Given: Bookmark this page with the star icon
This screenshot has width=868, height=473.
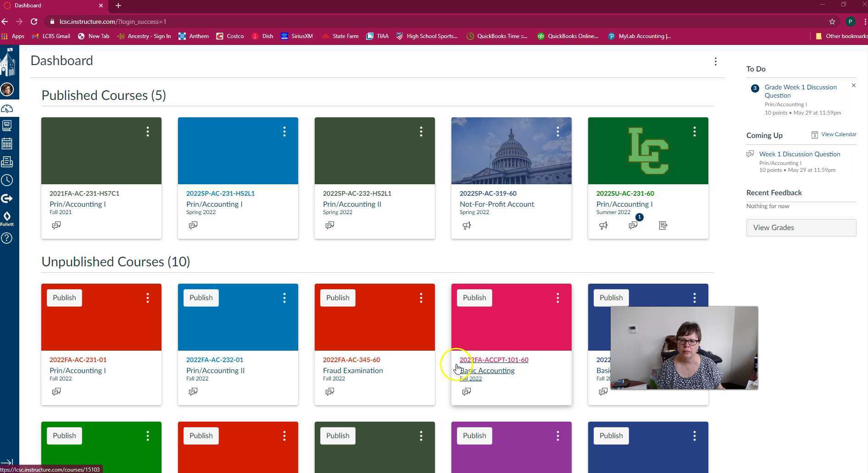Looking at the screenshot, I should (832, 22).
